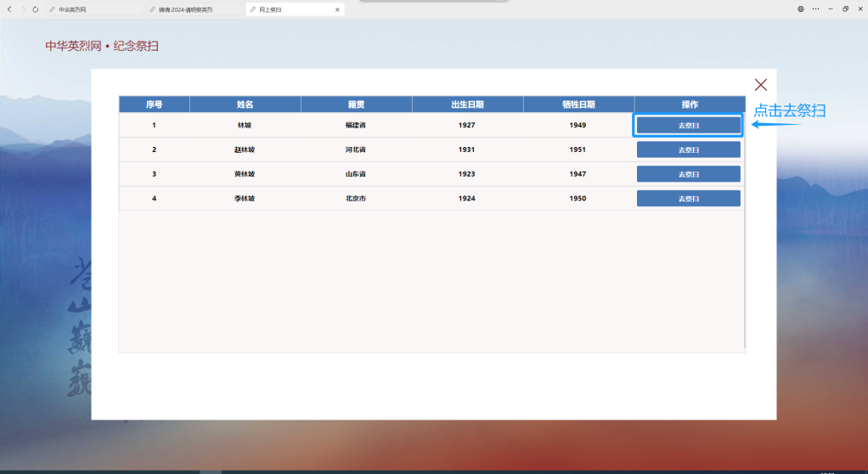Select the name cell 林坡 in row 1
Image resolution: width=868 pixels, height=474 pixels.
[x=245, y=125]
